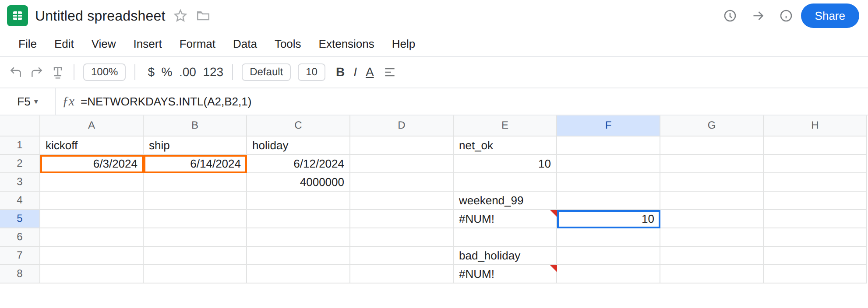The height and width of the screenshot is (308, 868).
Task: Click the font size 10 field
Action: coord(311,72)
